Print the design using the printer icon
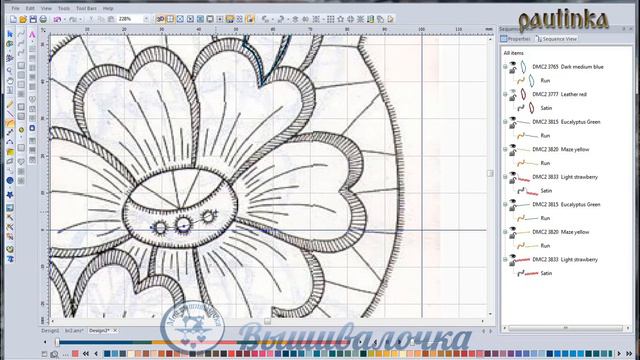Screen dimensions: 640x360 pyautogui.click(x=43, y=19)
